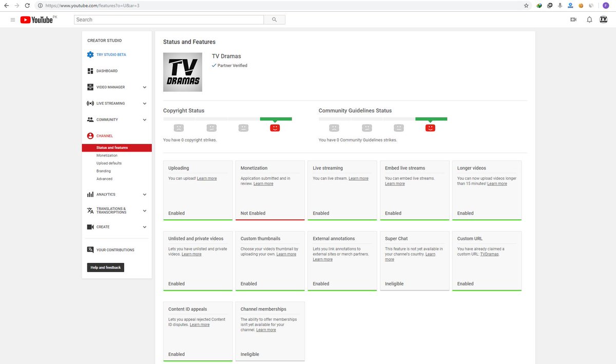Click the browser address bar URL

[x=92, y=6]
